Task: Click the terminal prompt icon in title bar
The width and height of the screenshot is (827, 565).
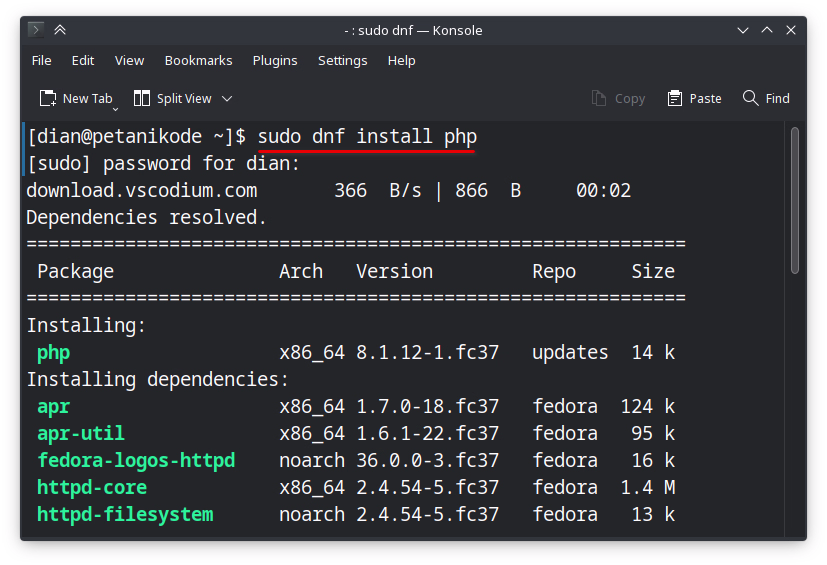Action: pyautogui.click(x=36, y=30)
